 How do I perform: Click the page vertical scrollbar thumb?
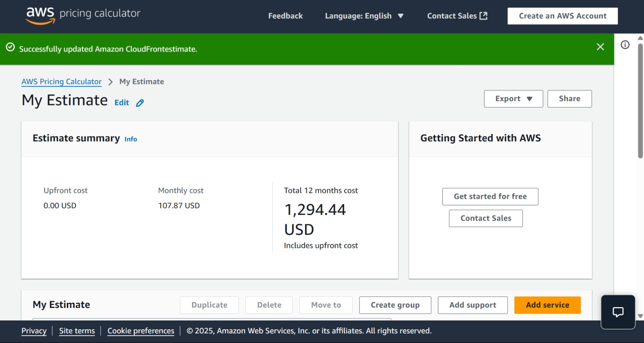point(640,101)
